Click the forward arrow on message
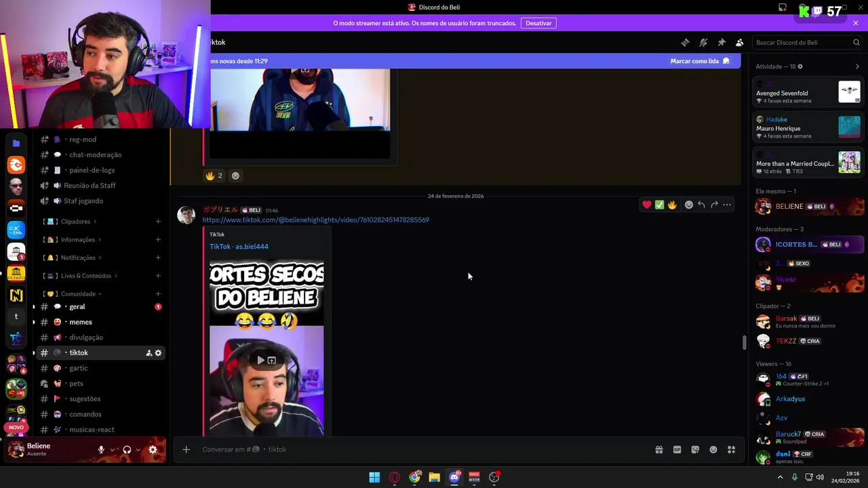The height and width of the screenshot is (488, 868). tap(714, 205)
